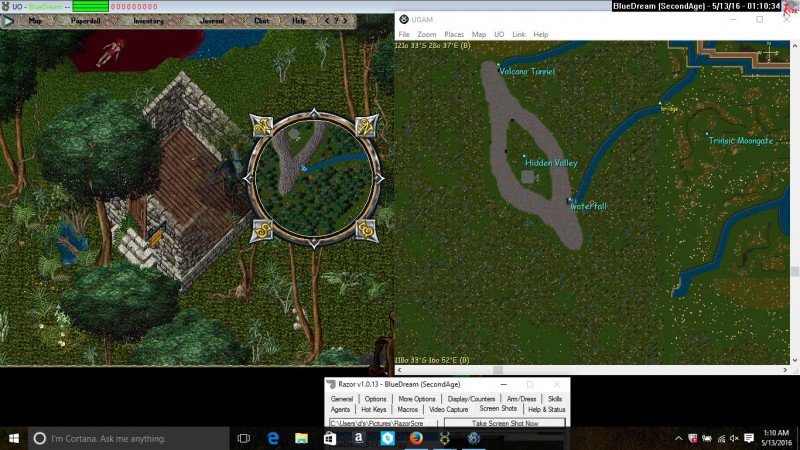Click the screenshot folder path field in Razor
The image size is (800, 450).
tap(384, 423)
